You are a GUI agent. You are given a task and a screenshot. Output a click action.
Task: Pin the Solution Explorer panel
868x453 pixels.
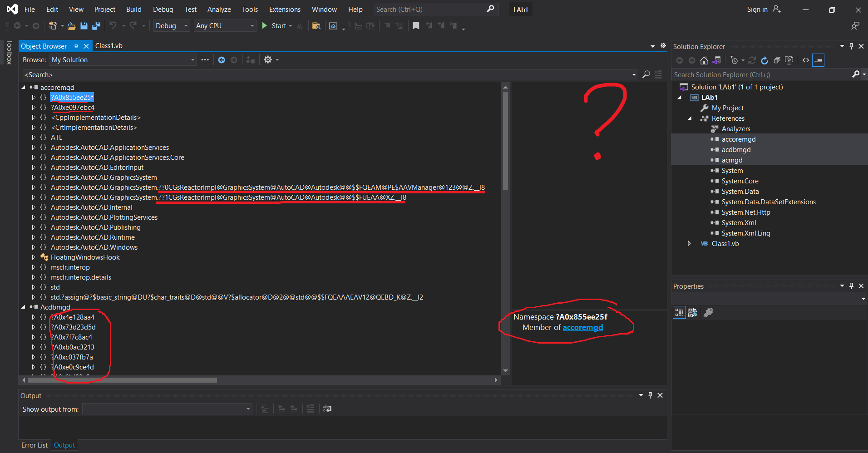(852, 46)
